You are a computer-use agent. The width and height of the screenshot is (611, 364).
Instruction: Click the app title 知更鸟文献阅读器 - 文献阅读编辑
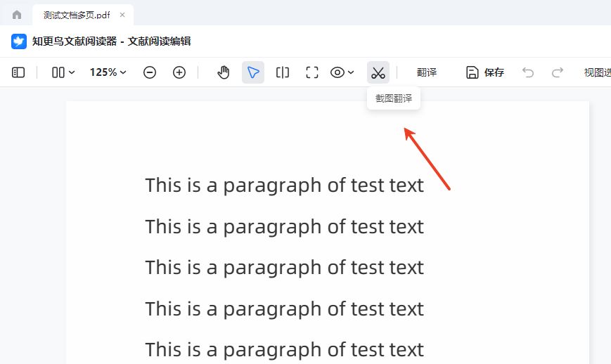click(112, 41)
